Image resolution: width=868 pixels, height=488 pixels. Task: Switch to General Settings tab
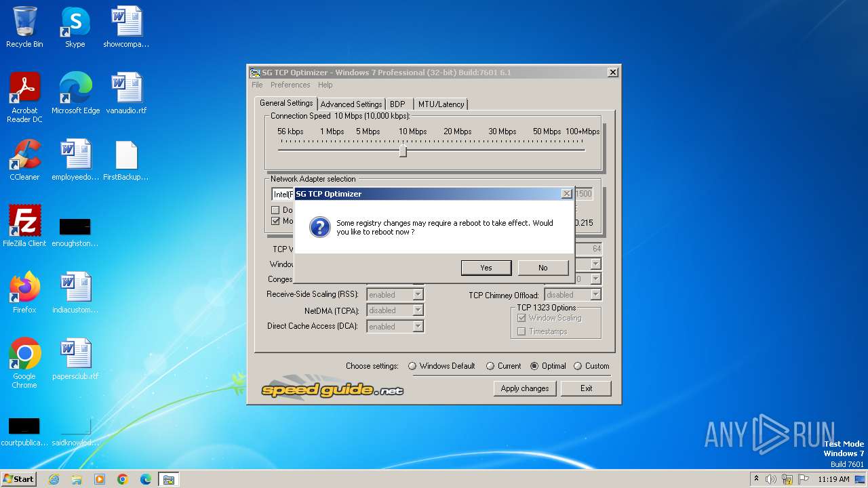(286, 103)
